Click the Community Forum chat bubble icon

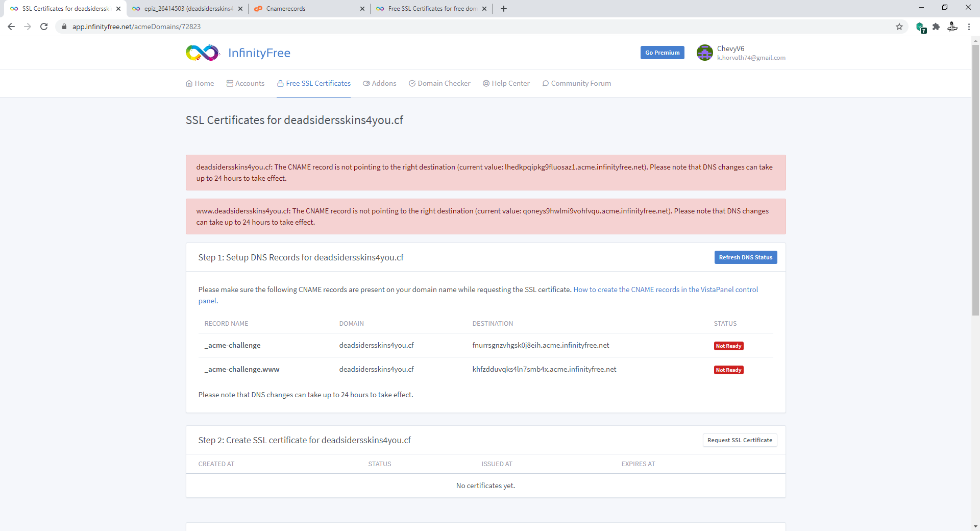tap(546, 83)
